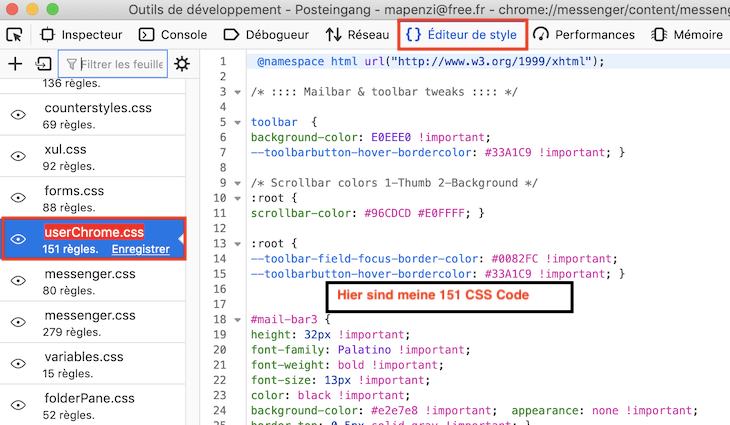
Task: Open the Inspecteur panel
Action: pyautogui.click(x=81, y=35)
